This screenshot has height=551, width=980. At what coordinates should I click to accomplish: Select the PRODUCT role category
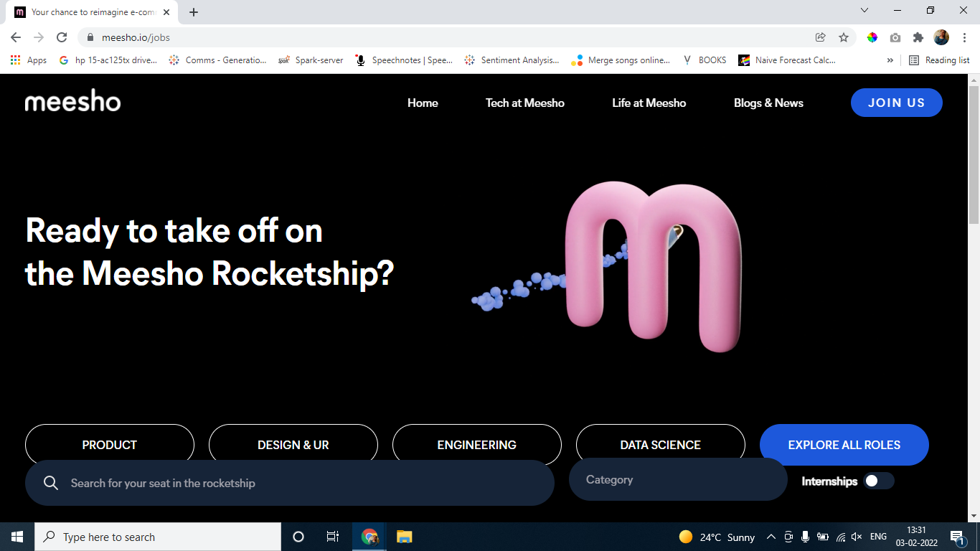pyautogui.click(x=110, y=445)
